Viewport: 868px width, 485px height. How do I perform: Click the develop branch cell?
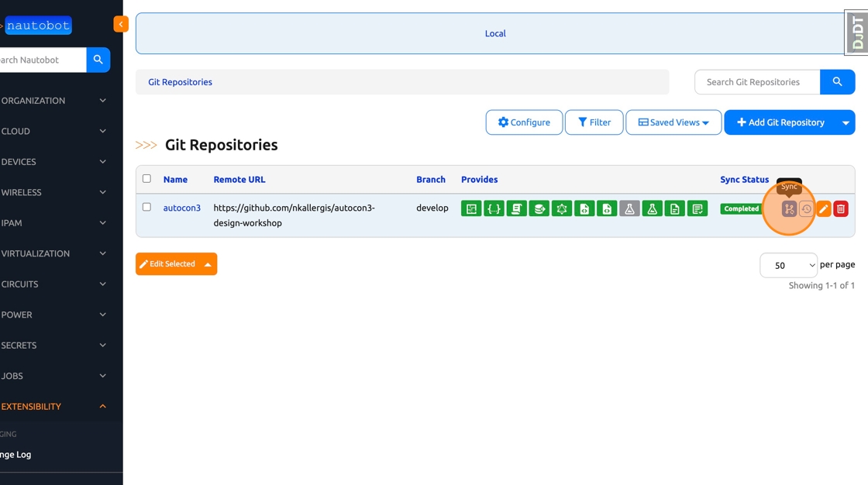tap(432, 208)
